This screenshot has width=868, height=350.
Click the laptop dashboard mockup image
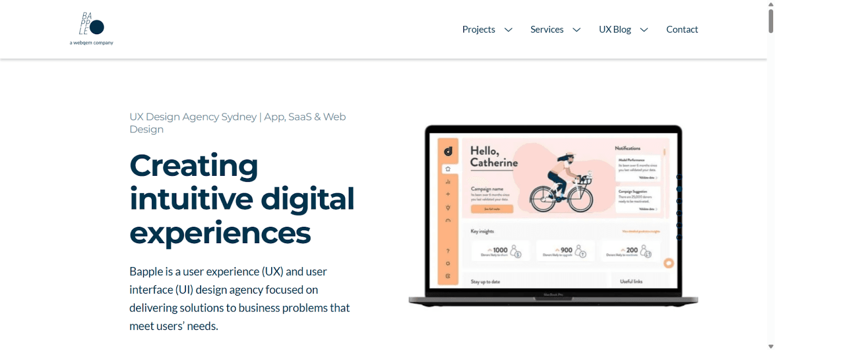pyautogui.click(x=553, y=216)
